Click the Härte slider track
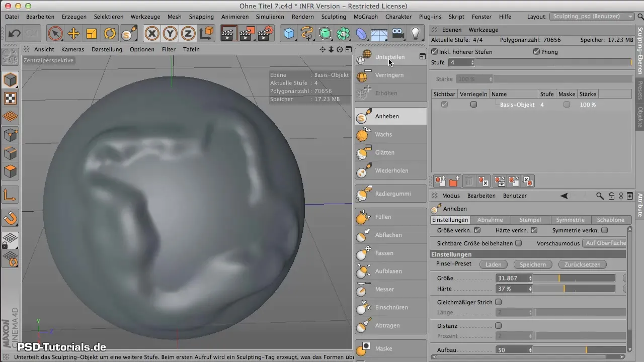644x362 pixels. pyautogui.click(x=574, y=289)
